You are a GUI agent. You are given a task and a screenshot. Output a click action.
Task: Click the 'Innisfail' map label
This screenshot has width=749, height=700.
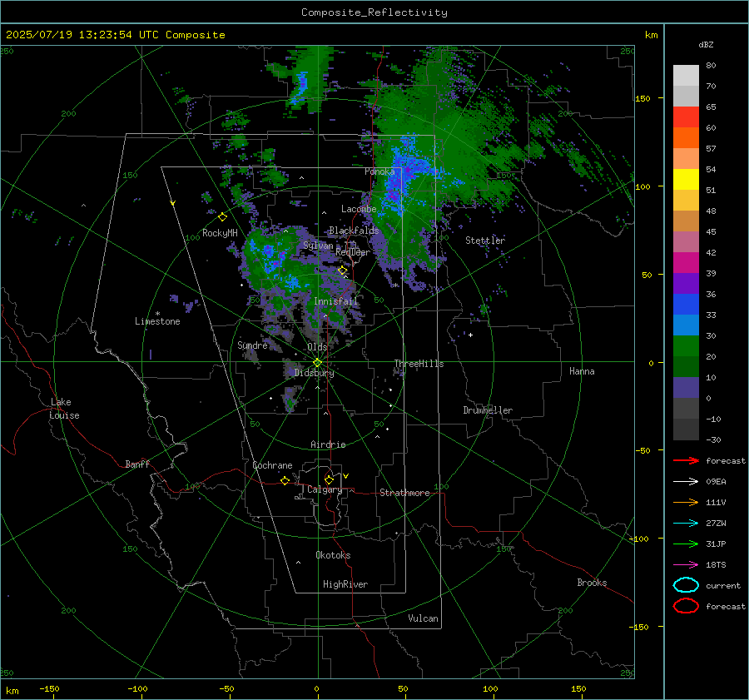pos(335,301)
